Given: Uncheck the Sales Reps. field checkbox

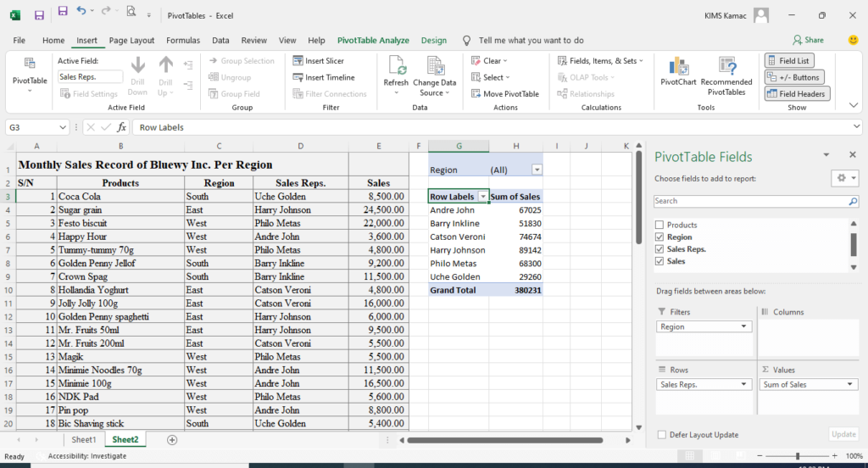Looking at the screenshot, I should [x=659, y=249].
